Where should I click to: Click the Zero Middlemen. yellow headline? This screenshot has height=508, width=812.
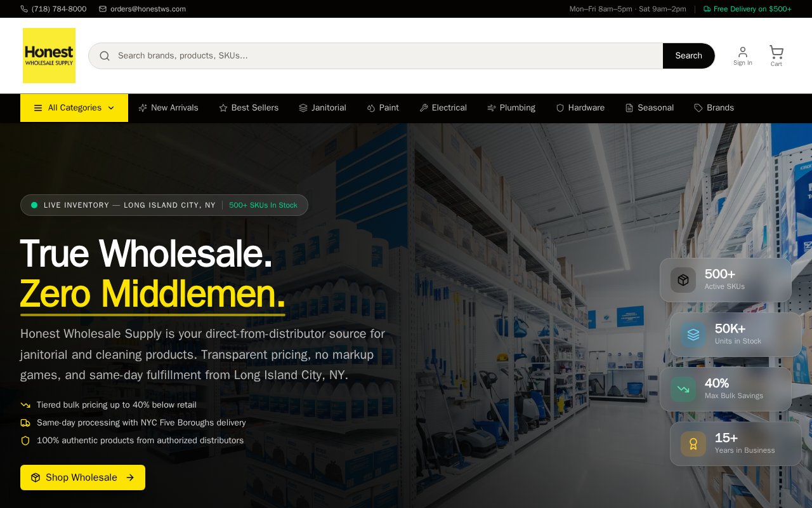pyautogui.click(x=153, y=294)
